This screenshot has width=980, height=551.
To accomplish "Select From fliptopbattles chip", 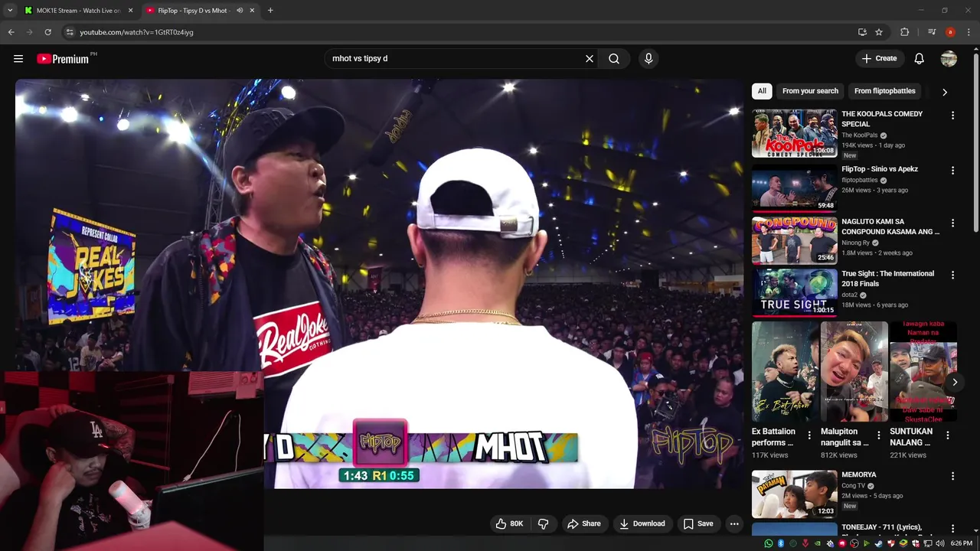I will tap(884, 91).
